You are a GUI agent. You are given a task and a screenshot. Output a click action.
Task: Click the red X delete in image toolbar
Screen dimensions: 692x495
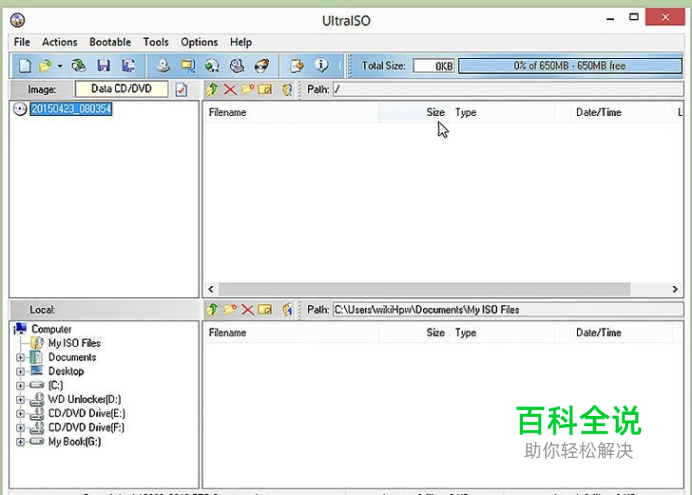(230, 90)
